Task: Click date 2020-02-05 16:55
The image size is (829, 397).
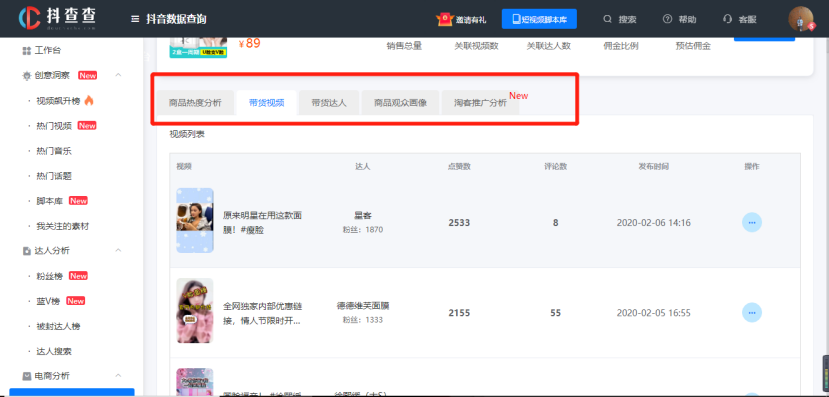Action: point(653,313)
